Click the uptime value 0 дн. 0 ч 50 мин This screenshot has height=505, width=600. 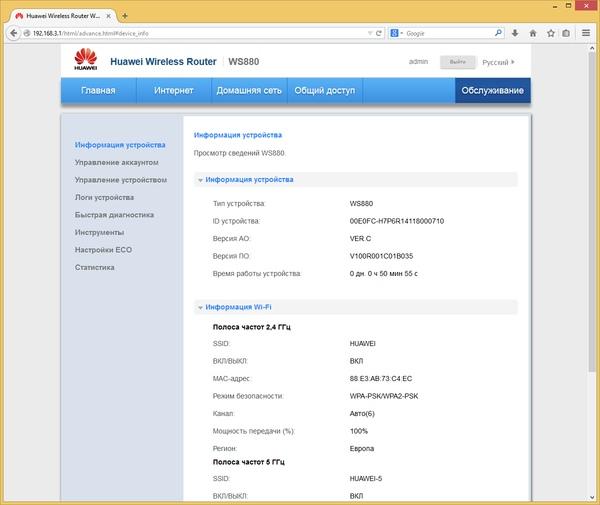tap(383, 274)
